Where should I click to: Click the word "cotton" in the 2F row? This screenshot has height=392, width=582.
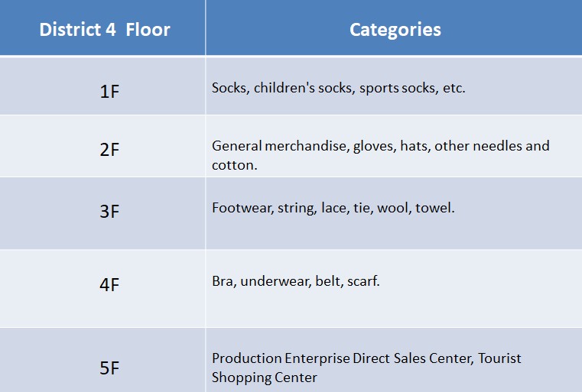[x=232, y=165]
